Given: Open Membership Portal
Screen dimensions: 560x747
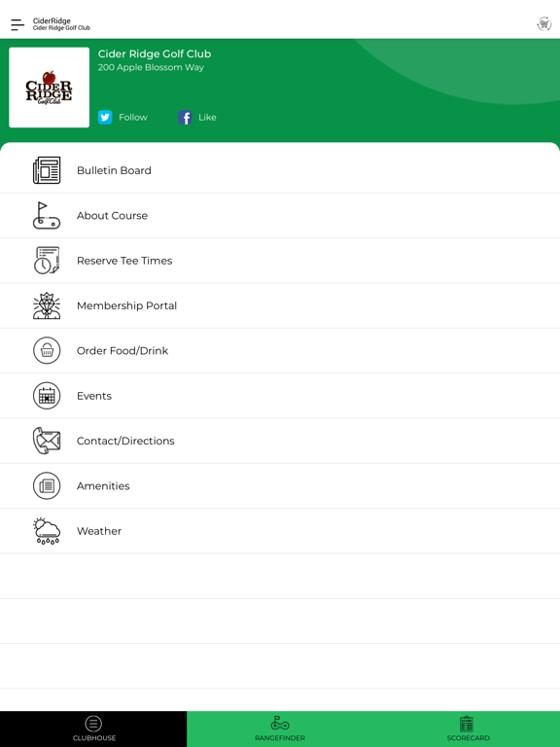Looking at the screenshot, I should pos(280,305).
